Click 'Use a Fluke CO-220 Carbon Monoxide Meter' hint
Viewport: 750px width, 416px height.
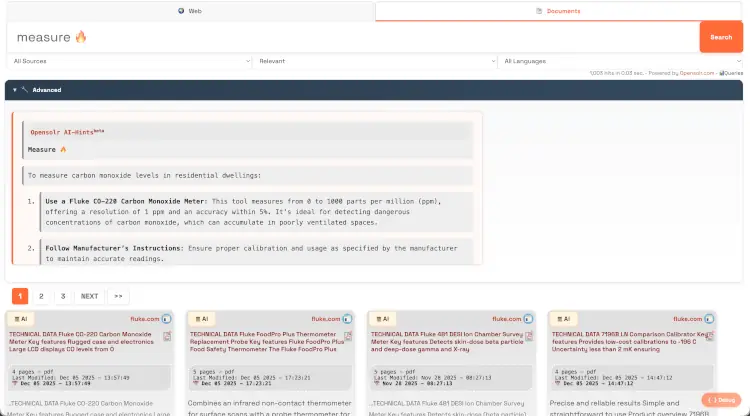click(125, 201)
